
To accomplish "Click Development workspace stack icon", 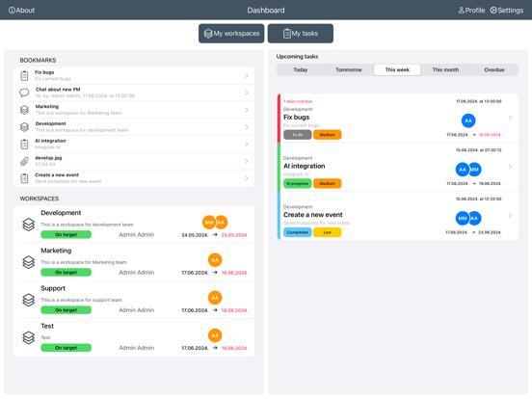I will click(x=29, y=225).
